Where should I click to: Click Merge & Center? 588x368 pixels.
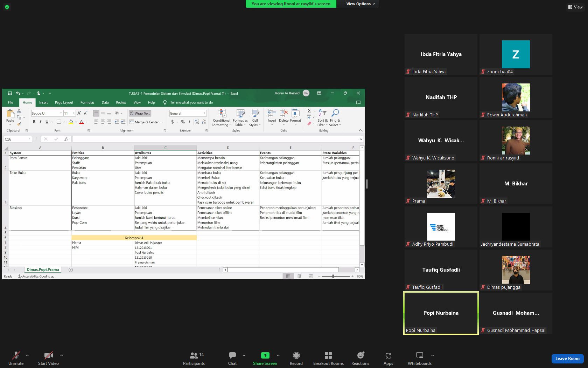pos(144,122)
